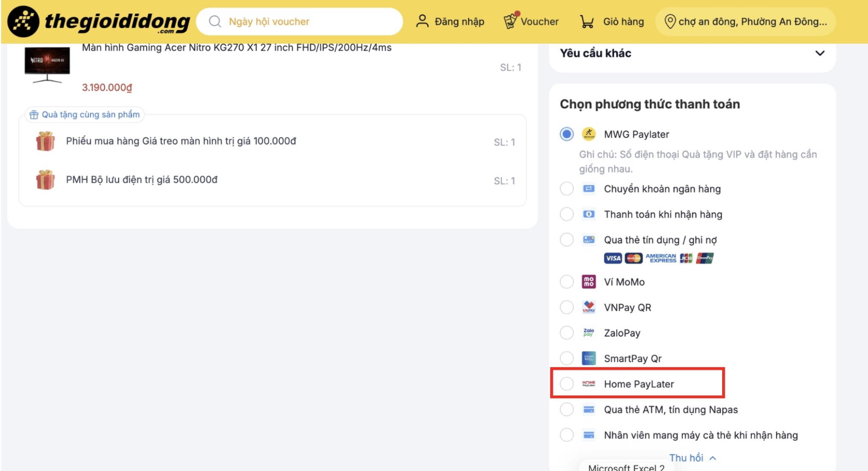The image size is (868, 471).
Task: Click the bank transfer icon
Action: [589, 189]
